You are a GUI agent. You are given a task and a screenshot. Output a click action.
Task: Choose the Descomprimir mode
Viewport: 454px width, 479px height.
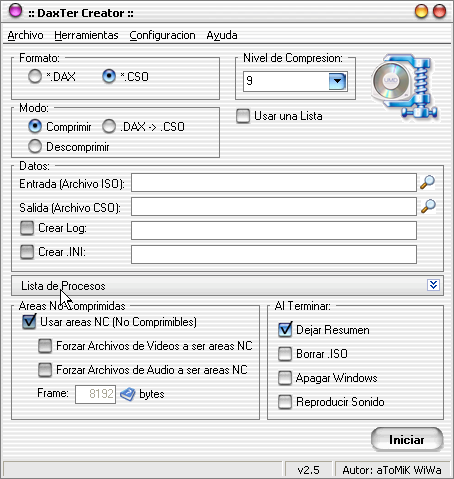35,146
